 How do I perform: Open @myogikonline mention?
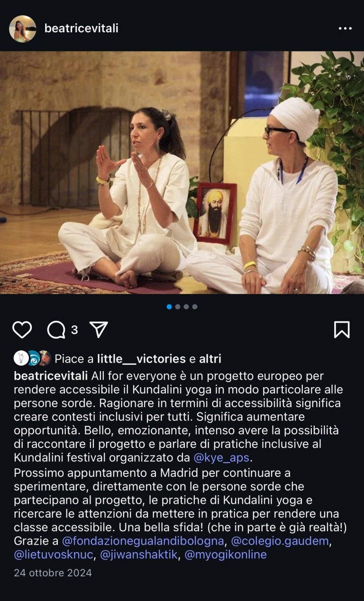pyautogui.click(x=225, y=555)
